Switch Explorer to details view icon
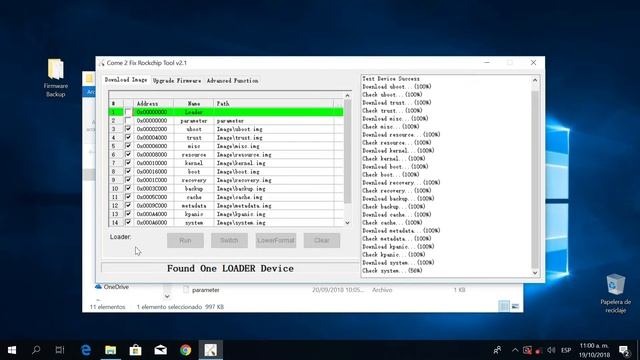640x360 pixels. (x=504, y=306)
